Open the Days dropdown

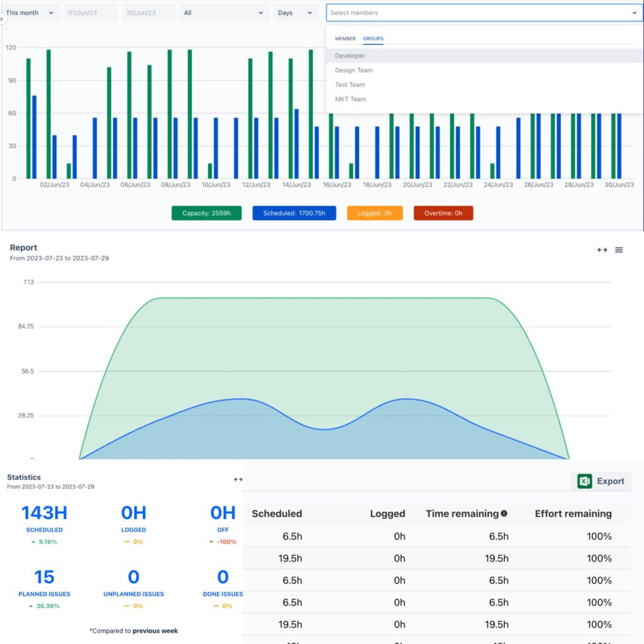coord(294,12)
